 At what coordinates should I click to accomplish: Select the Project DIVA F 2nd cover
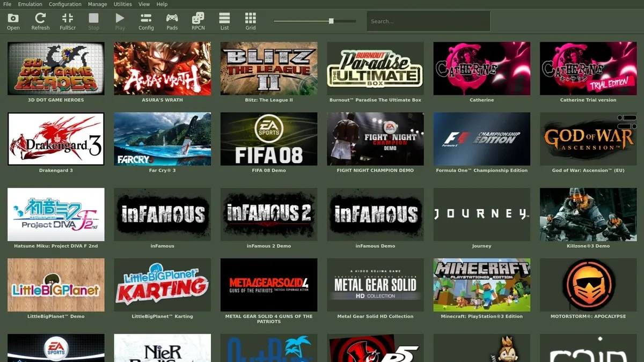point(56,215)
